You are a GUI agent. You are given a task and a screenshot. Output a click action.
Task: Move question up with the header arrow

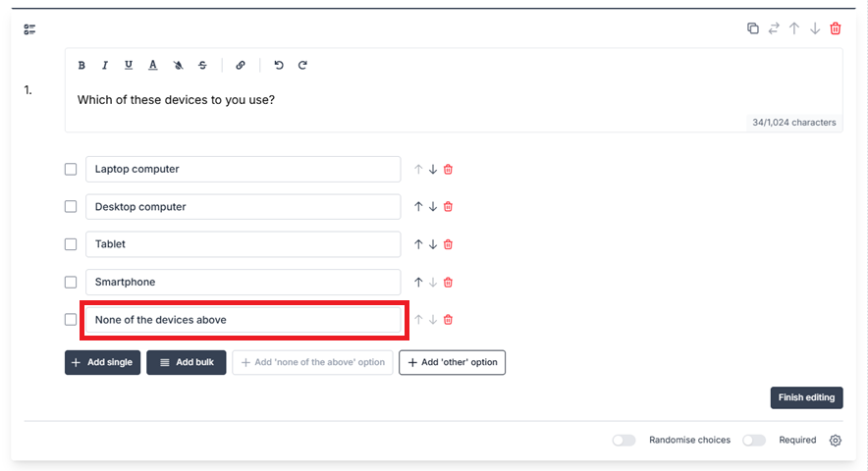pos(794,28)
